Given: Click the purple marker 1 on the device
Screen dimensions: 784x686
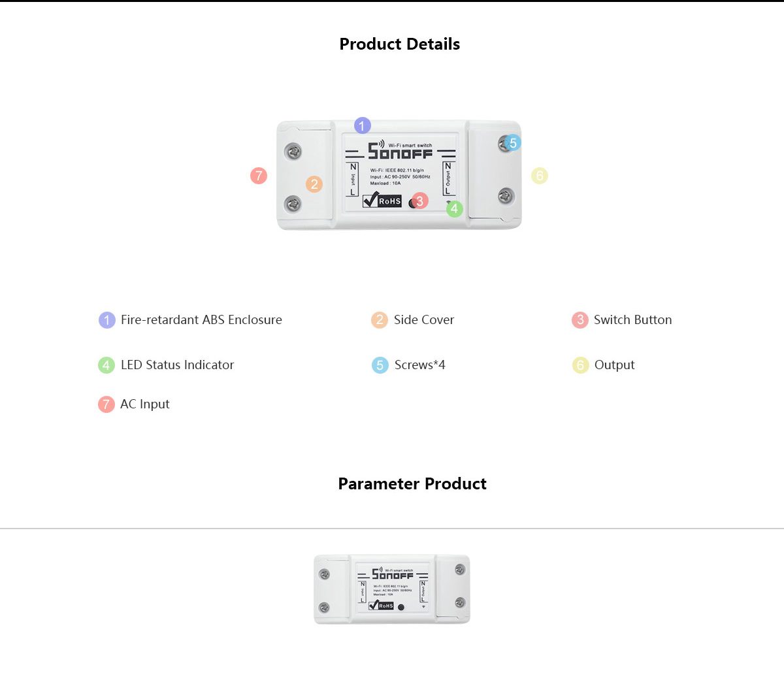Looking at the screenshot, I should pyautogui.click(x=363, y=125).
